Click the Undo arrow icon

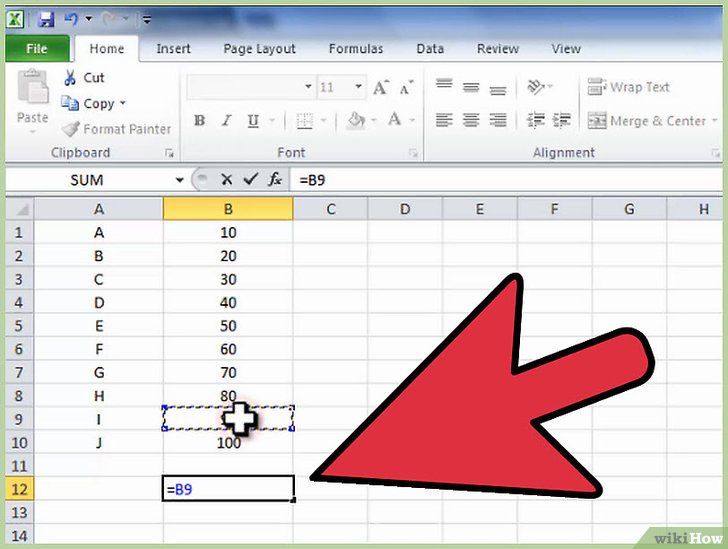pos(71,19)
